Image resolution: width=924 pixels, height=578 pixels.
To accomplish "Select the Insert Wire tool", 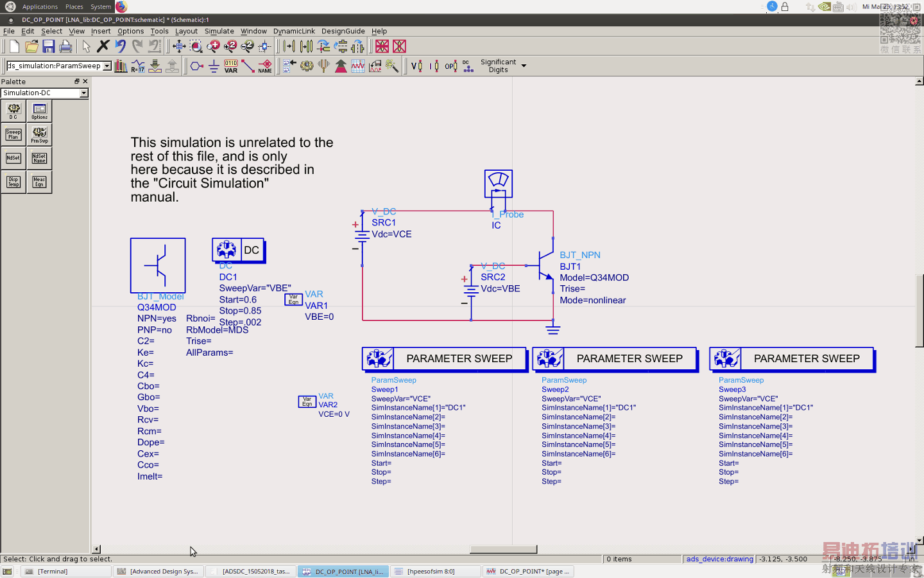I will click(248, 66).
